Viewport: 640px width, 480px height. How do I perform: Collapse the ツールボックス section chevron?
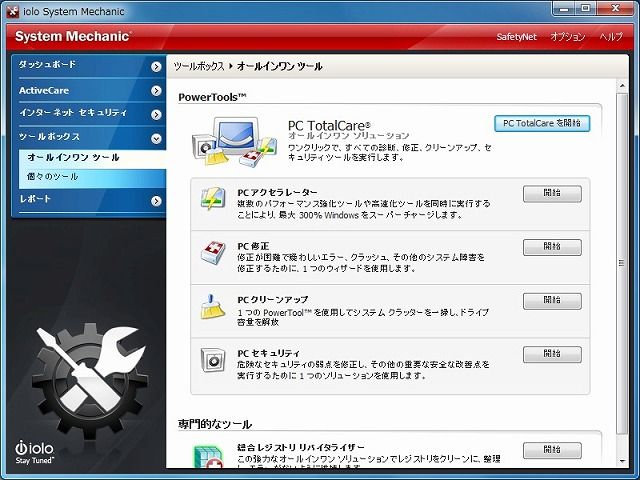click(x=156, y=139)
